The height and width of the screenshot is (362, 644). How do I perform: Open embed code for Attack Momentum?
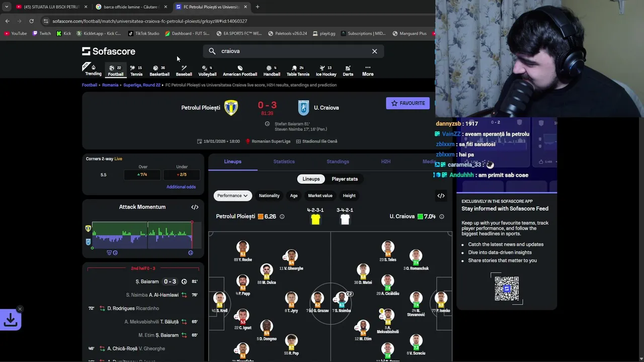(x=195, y=207)
